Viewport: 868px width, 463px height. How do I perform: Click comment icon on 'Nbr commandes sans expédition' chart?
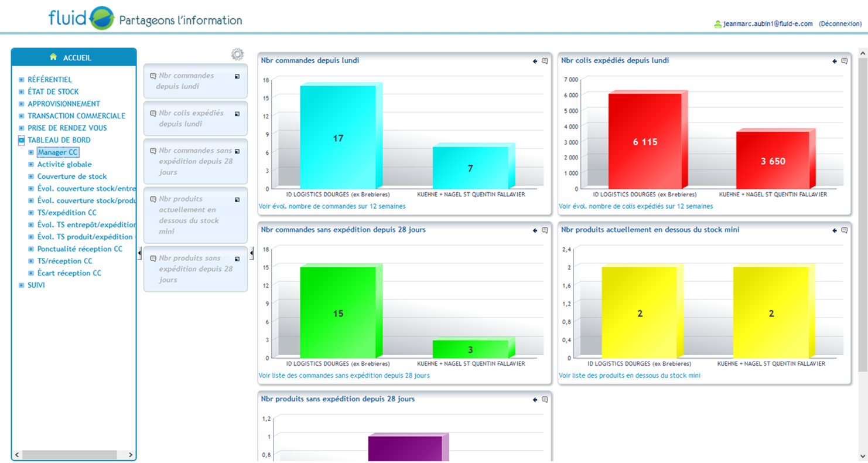pyautogui.click(x=545, y=230)
